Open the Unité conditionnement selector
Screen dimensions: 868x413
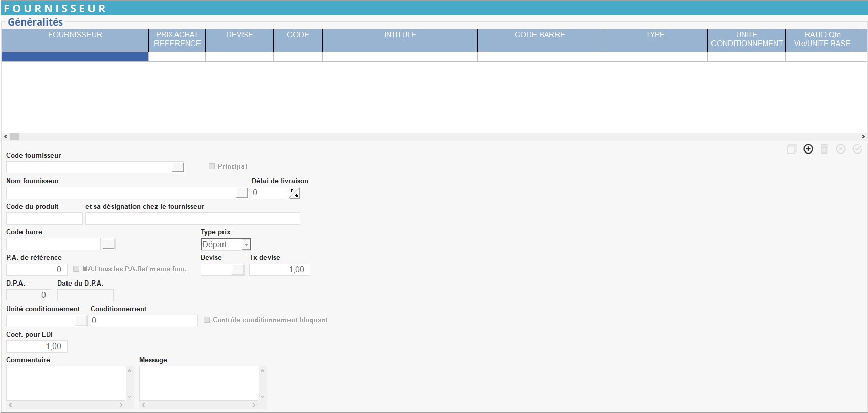click(81, 321)
